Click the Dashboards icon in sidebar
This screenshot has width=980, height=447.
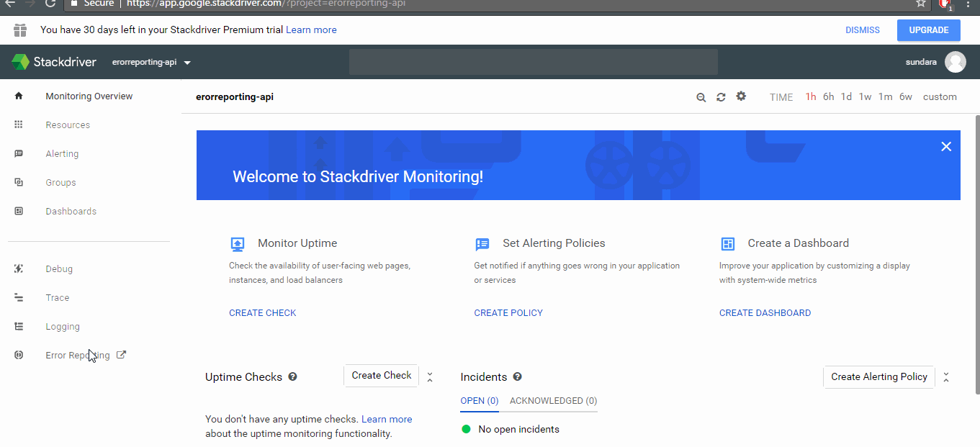(19, 211)
